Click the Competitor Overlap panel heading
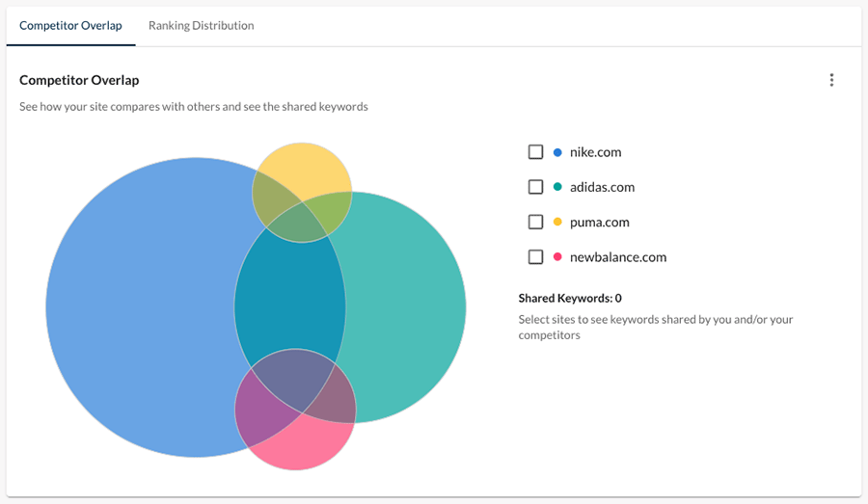 coord(79,80)
